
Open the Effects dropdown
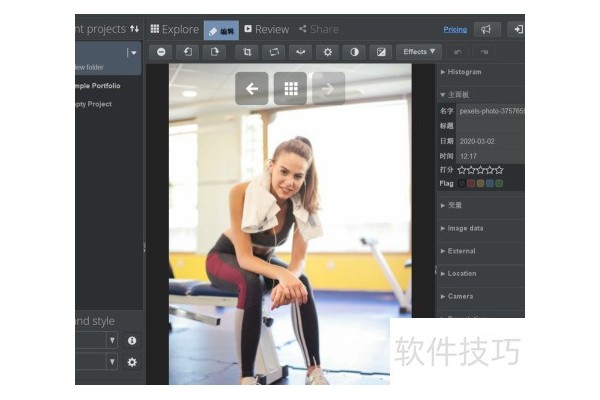419,52
